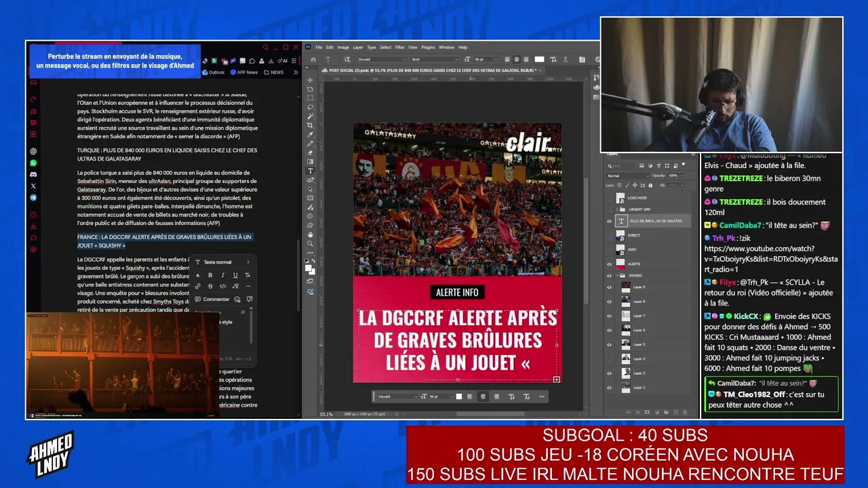
Task: Create a new layer group
Action: coord(667,411)
